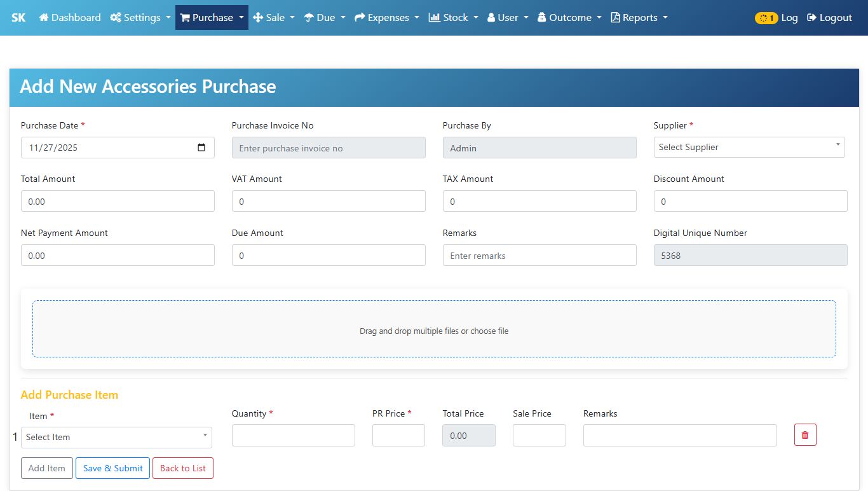Viewport: 868px width, 491px height.
Task: Click the yellow notification badge beside Log
Action: tap(766, 18)
